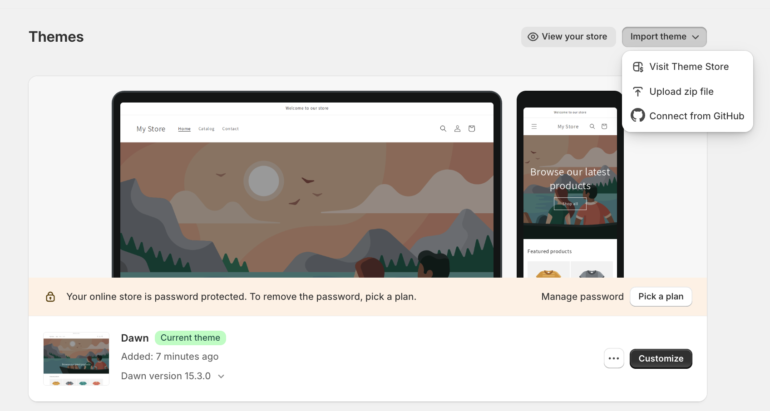Select Connect from GitHub option
Screen dimensions: 770x411
coord(687,116)
